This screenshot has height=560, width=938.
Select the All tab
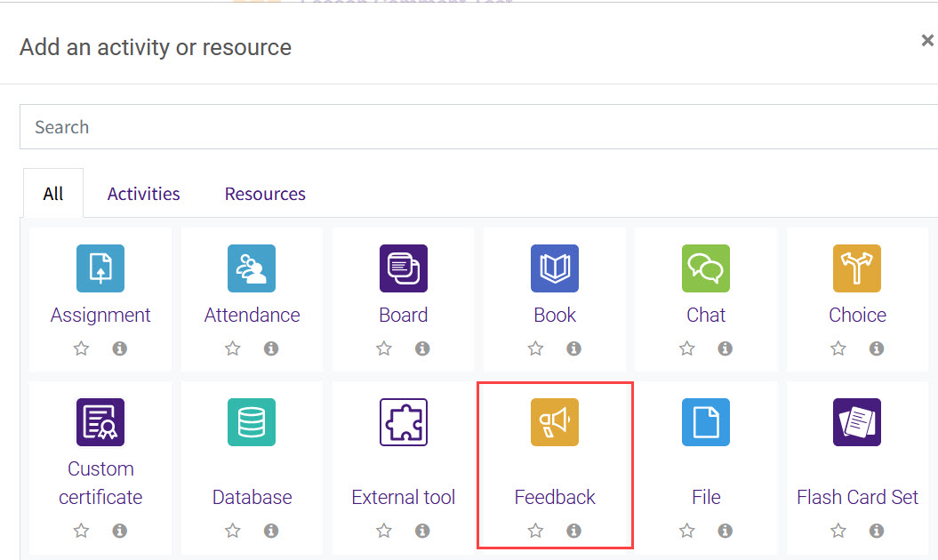(x=52, y=193)
